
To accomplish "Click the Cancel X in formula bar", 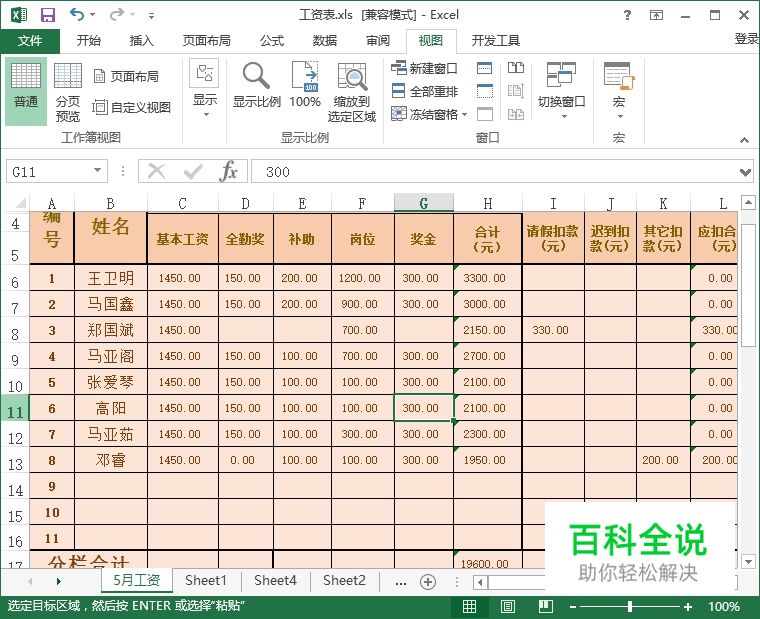I will (x=156, y=171).
